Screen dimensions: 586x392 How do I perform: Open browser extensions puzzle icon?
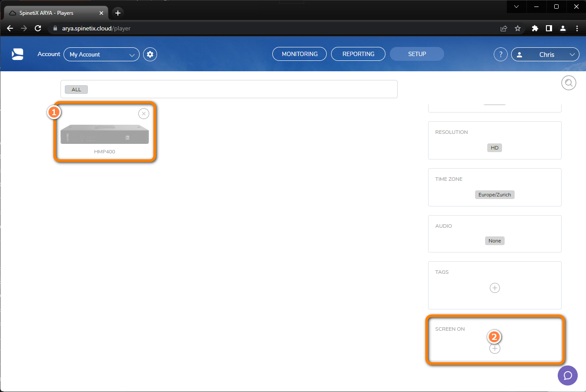coord(535,28)
